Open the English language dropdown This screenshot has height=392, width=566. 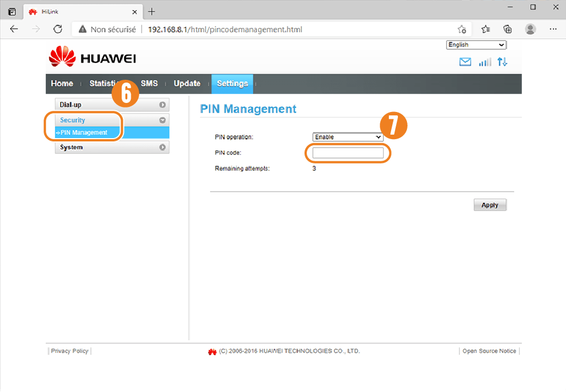pyautogui.click(x=477, y=45)
